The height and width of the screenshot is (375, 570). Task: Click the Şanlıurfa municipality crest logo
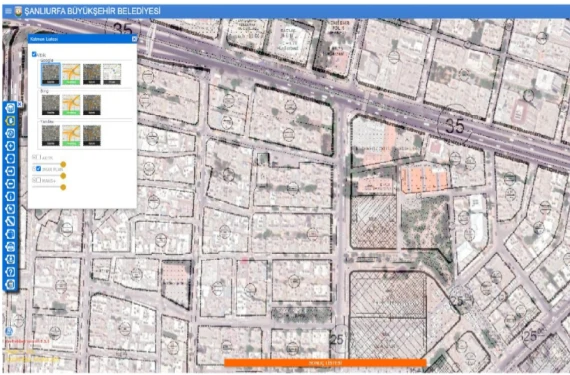18,11
